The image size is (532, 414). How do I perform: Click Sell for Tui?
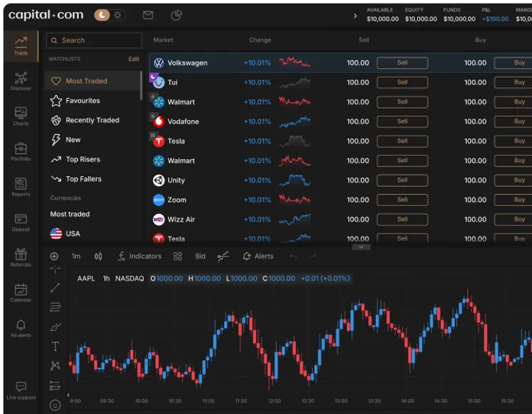point(402,82)
